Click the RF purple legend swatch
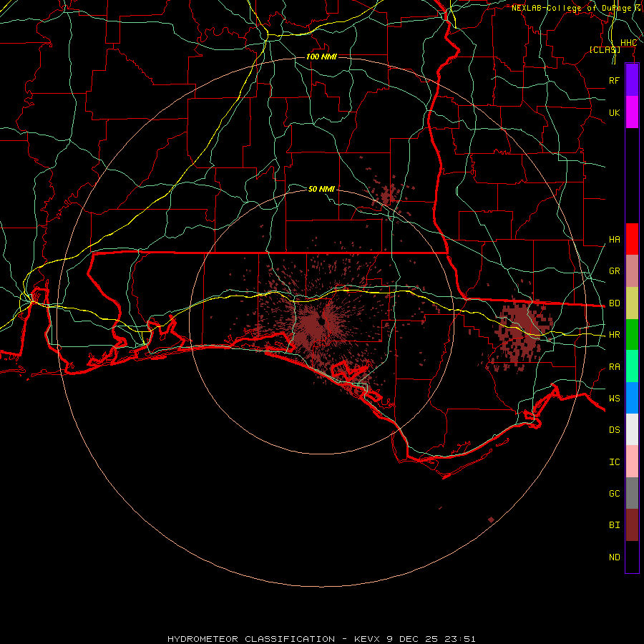644x644 pixels. point(632,80)
